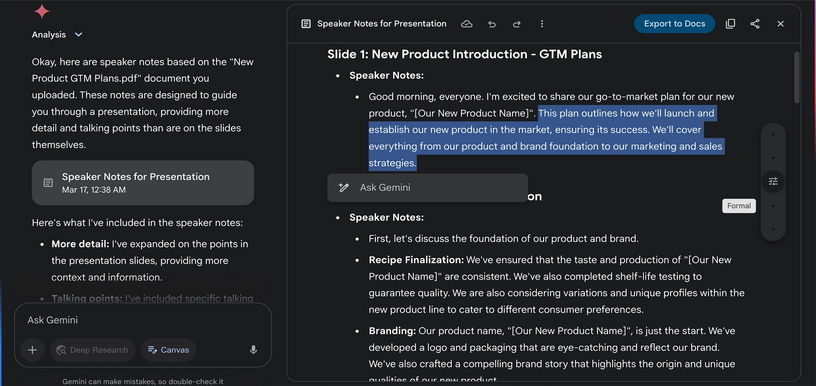Screen dimensions: 816x386
Task: Click the Ask Gemini inline prompt field
Action: tap(427, 188)
